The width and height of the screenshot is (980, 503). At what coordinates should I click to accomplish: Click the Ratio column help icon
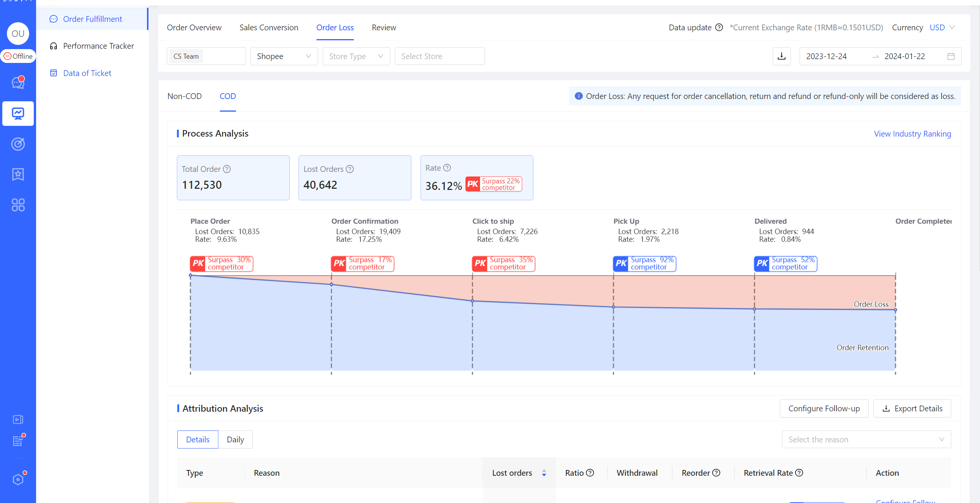pos(590,473)
